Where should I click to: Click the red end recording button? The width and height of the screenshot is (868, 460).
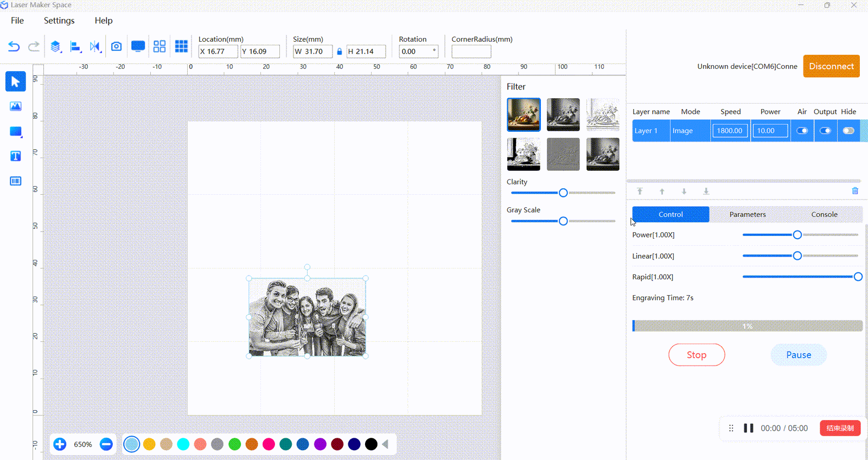[840, 428]
